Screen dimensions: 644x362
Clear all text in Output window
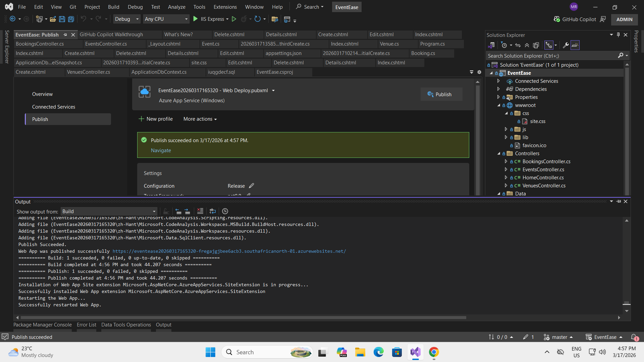[200, 211]
